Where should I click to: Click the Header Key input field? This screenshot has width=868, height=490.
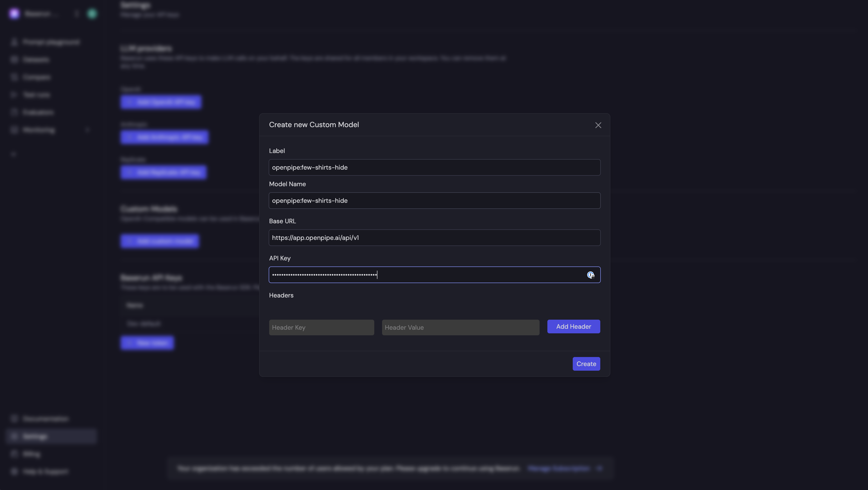point(321,327)
